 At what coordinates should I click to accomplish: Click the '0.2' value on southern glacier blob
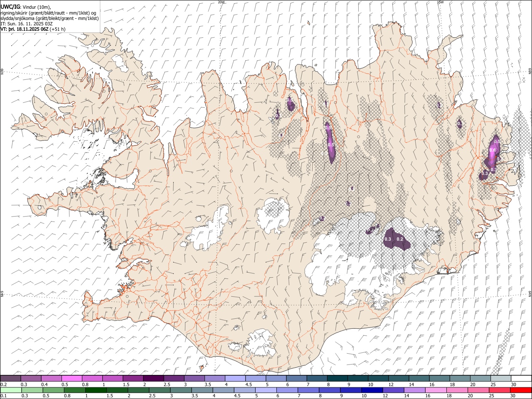pyautogui.click(x=400, y=239)
